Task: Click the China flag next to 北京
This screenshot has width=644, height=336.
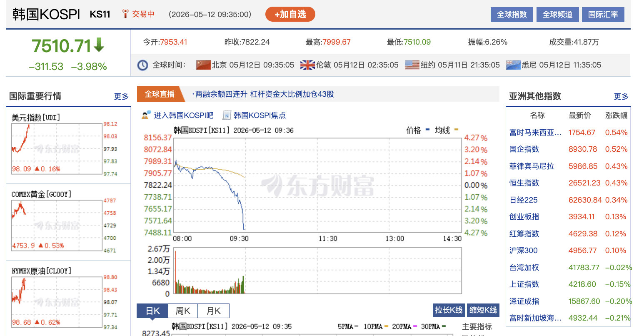Action: [203, 65]
